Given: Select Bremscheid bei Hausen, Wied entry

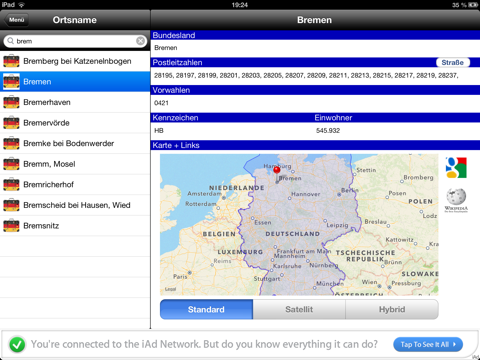Looking at the screenshot, I should [x=75, y=205].
